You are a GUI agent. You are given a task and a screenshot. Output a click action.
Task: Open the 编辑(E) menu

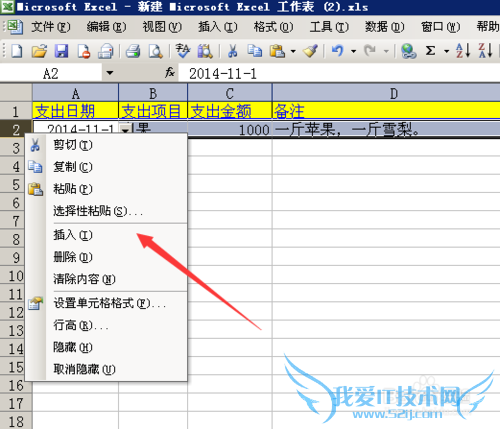click(x=106, y=27)
